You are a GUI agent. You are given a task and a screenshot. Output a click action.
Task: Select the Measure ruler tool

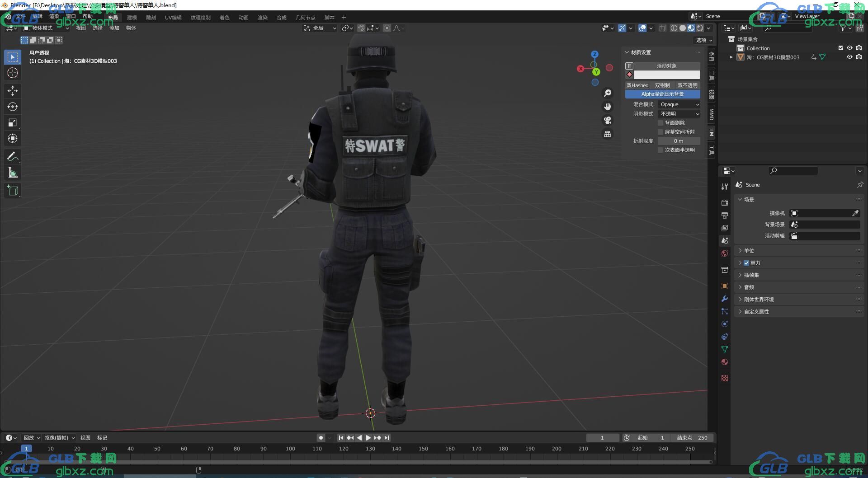coord(13,172)
